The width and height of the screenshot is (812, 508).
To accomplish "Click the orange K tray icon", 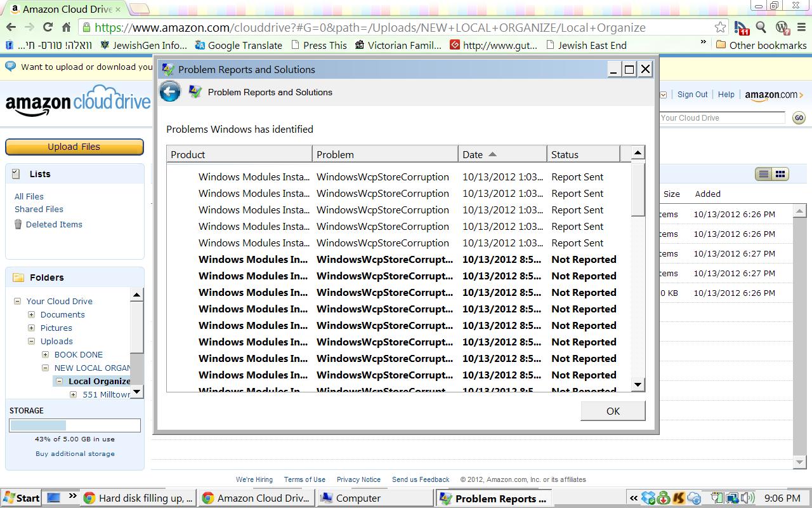I will (679, 498).
